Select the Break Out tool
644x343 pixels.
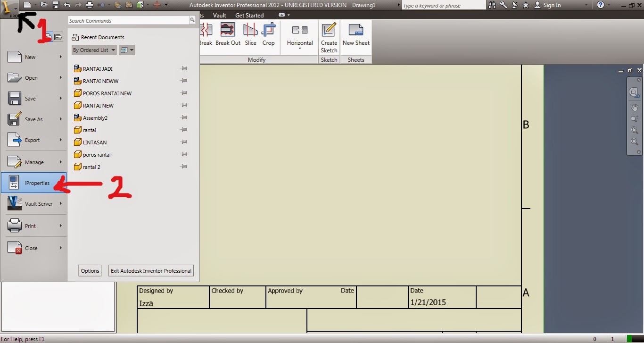click(x=228, y=34)
